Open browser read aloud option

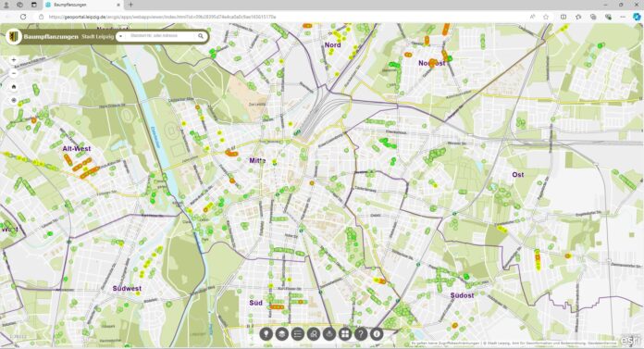(x=532, y=17)
